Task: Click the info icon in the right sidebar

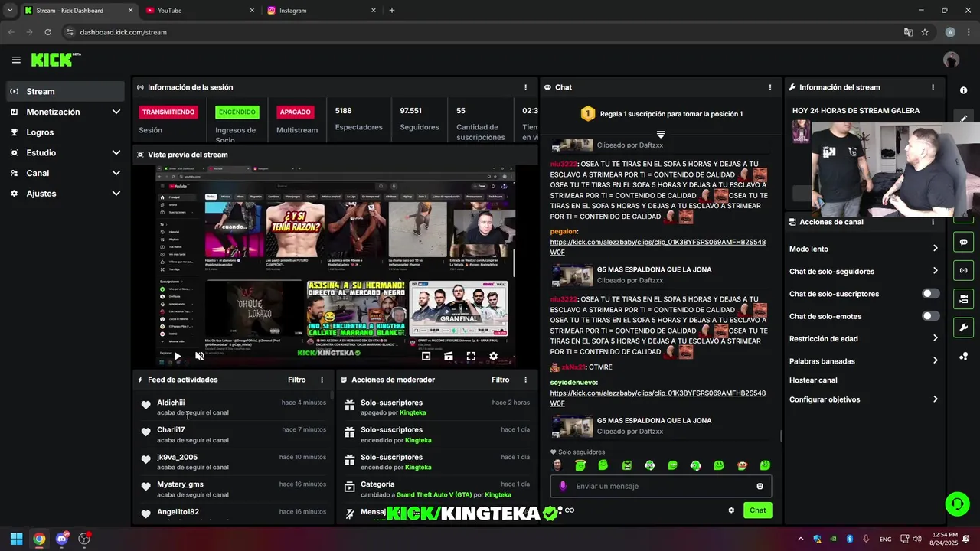Action: click(x=963, y=90)
